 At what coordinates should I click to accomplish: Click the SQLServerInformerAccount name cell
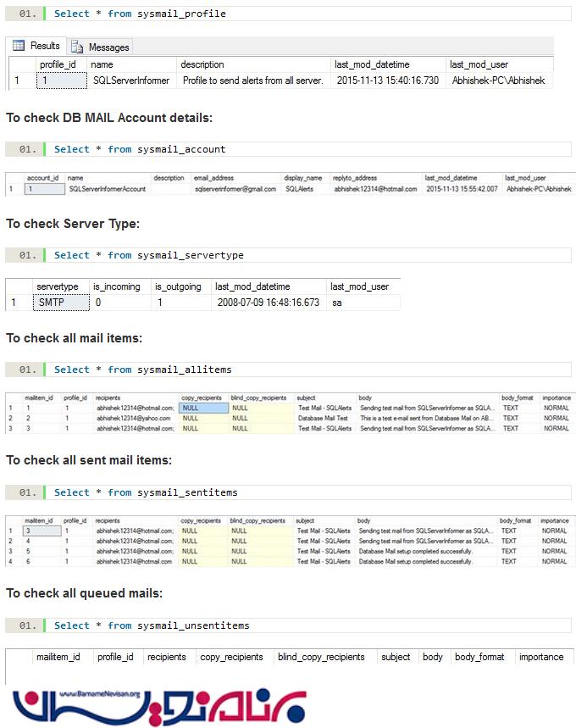(108, 189)
